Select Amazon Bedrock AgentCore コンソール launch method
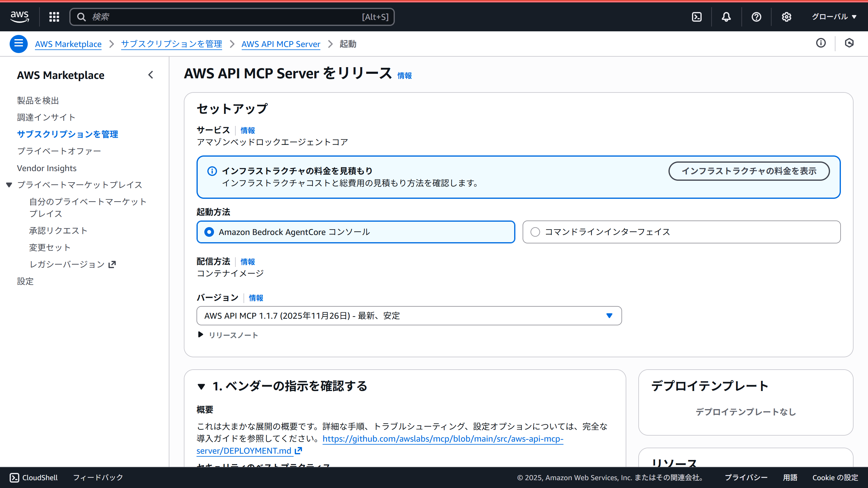Viewport: 868px width, 488px height. click(209, 232)
